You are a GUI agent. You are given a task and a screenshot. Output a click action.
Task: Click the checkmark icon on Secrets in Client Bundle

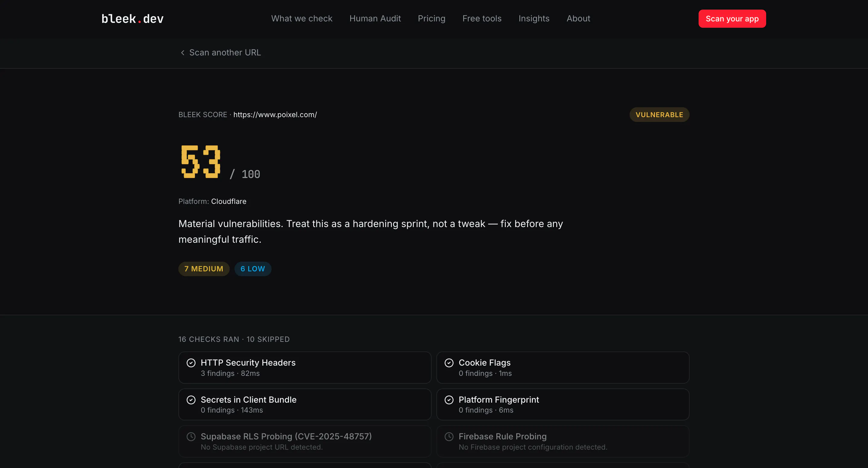(x=191, y=400)
